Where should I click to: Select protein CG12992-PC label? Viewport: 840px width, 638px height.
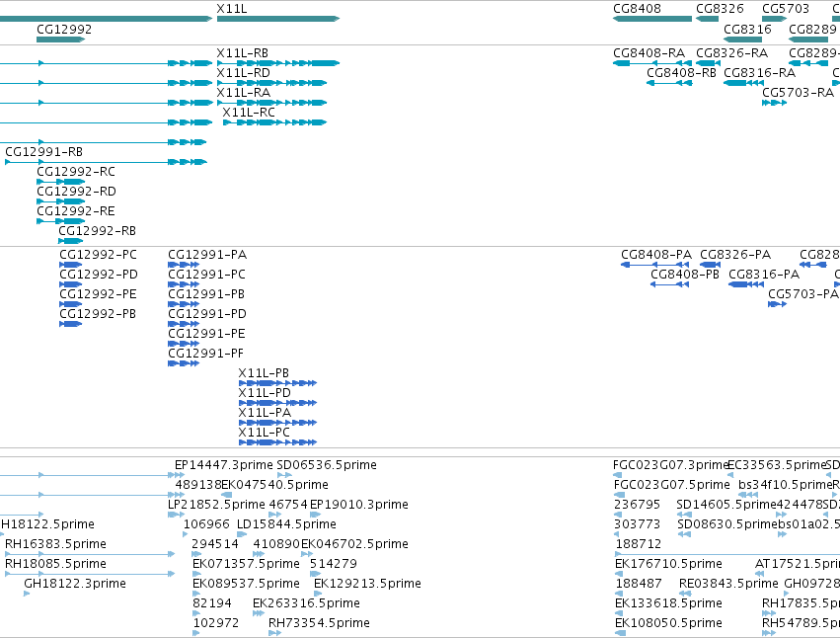[x=98, y=255]
